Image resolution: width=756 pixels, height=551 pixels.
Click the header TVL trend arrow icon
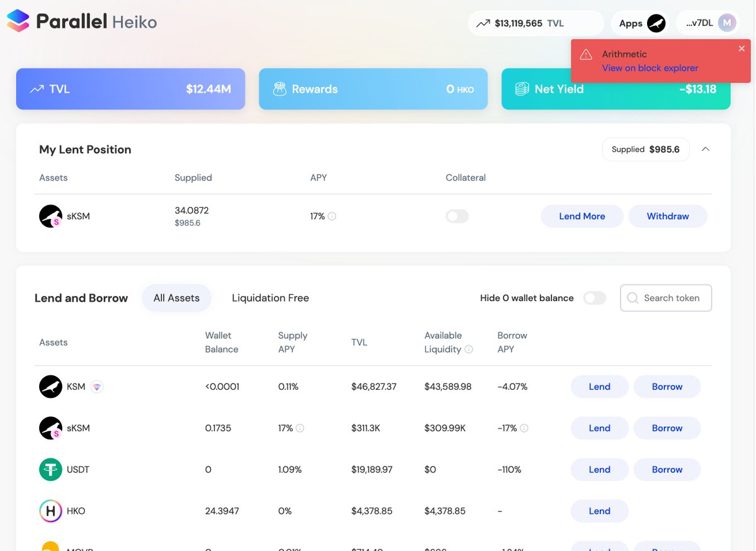click(x=483, y=23)
